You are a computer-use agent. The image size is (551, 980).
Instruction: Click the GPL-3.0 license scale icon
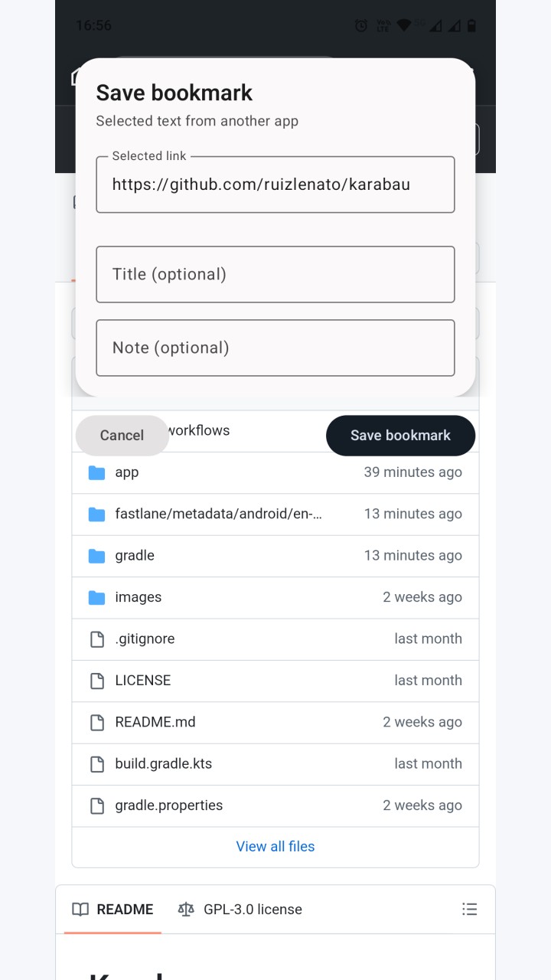coord(186,909)
